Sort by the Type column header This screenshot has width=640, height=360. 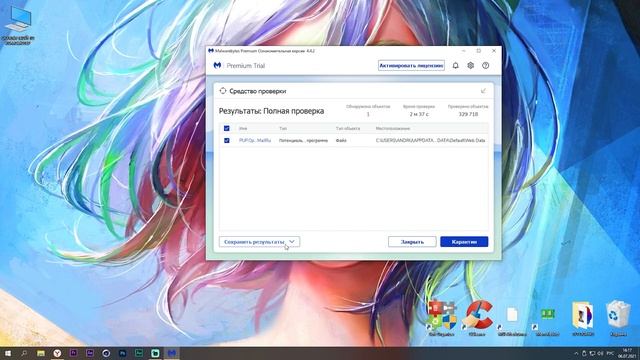283,128
